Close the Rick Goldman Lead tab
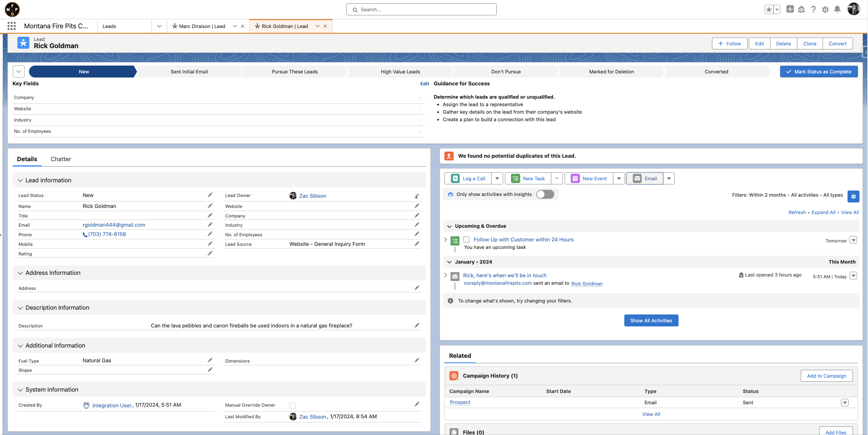 [x=325, y=26]
